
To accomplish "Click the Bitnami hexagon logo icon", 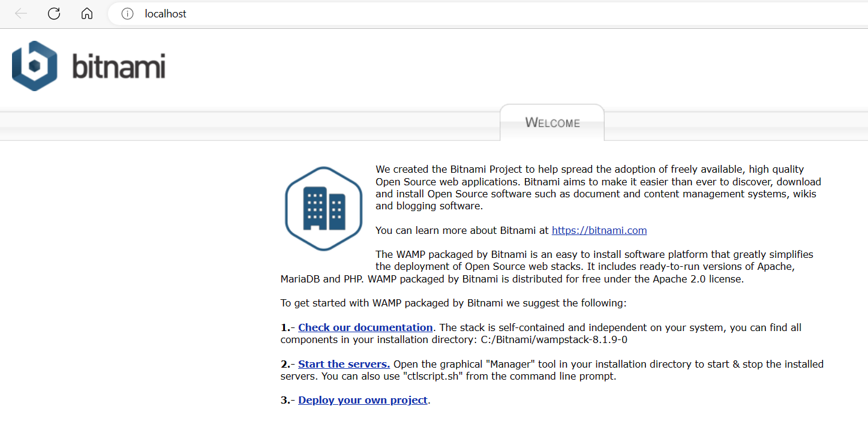I will (x=34, y=66).
